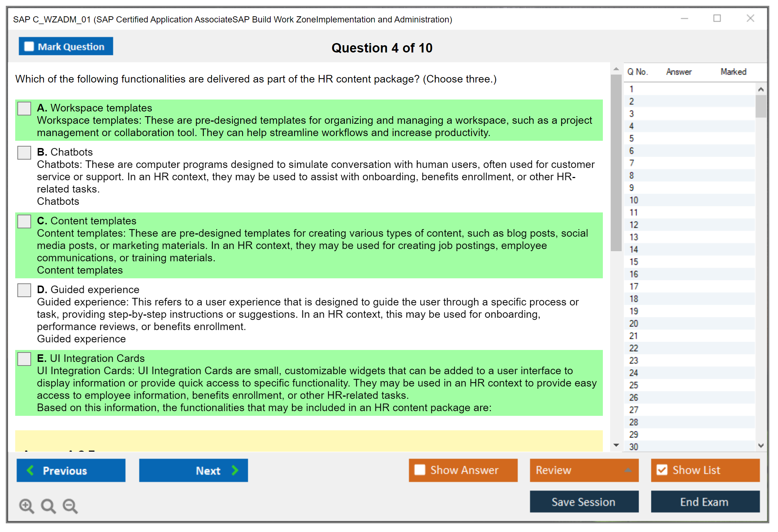The width and height of the screenshot is (778, 532).
Task: Select question 22 in the list
Action: tap(634, 348)
